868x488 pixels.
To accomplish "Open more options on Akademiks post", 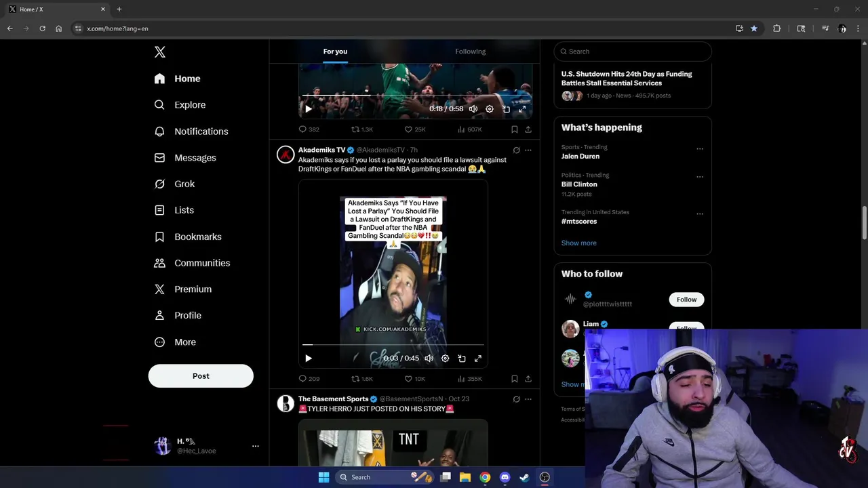I will [528, 150].
